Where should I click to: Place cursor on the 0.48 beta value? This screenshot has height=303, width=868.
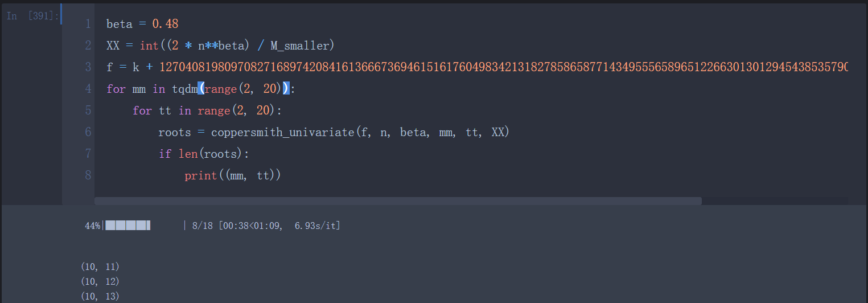165,24
